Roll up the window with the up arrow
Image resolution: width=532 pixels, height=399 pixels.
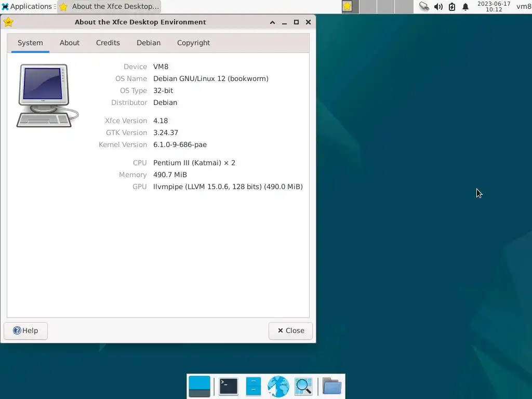(x=272, y=22)
